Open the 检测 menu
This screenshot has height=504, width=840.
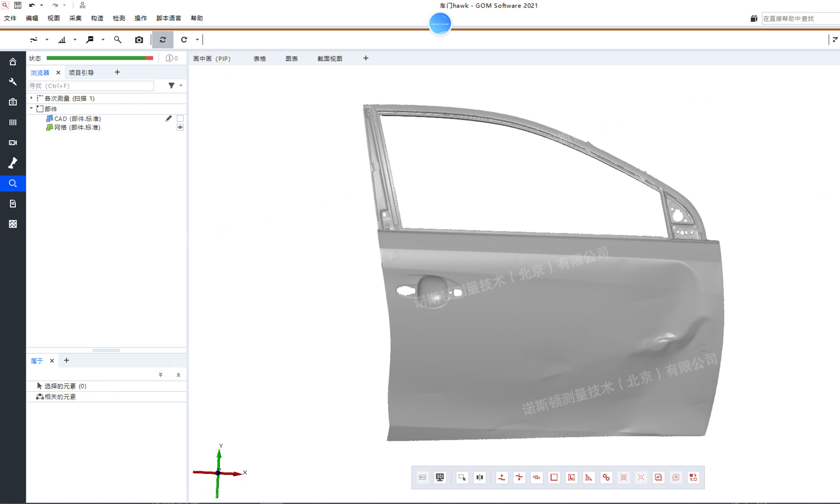(x=119, y=18)
